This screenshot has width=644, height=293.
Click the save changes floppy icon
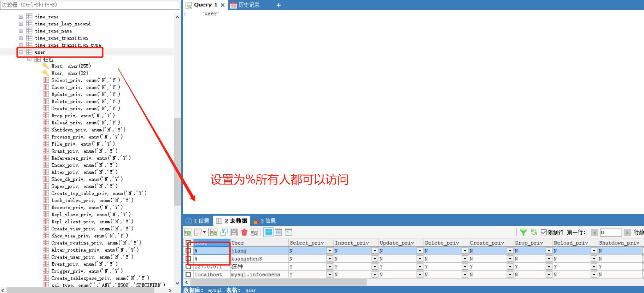tap(234, 232)
